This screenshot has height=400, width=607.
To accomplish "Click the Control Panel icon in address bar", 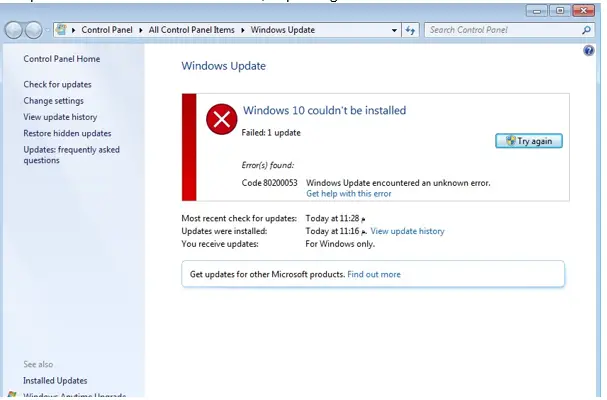I will tap(61, 29).
